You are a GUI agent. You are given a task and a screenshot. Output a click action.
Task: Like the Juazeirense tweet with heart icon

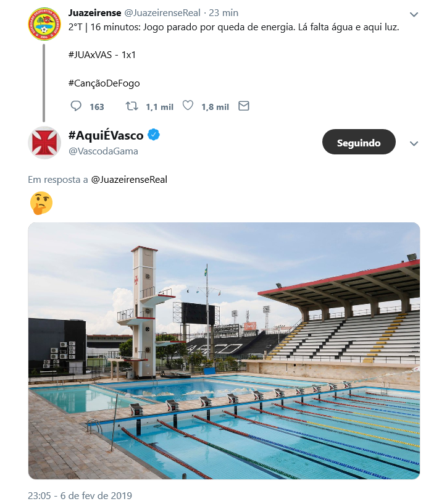coord(188,106)
